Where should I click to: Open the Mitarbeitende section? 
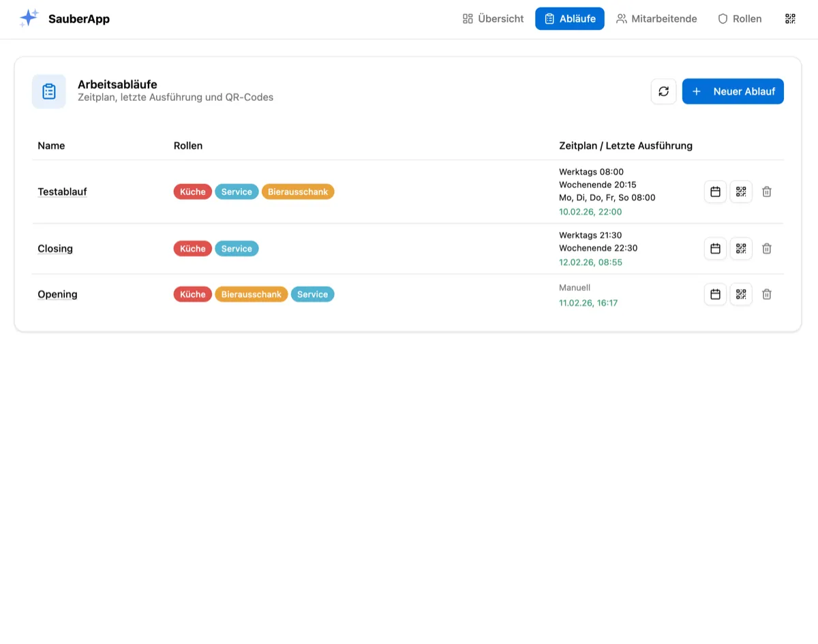pos(656,18)
